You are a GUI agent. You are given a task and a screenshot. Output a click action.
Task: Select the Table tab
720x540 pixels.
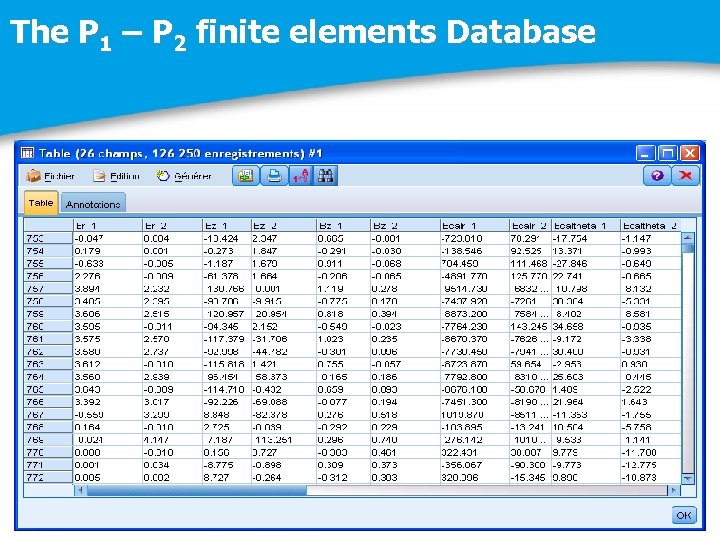coord(41,203)
